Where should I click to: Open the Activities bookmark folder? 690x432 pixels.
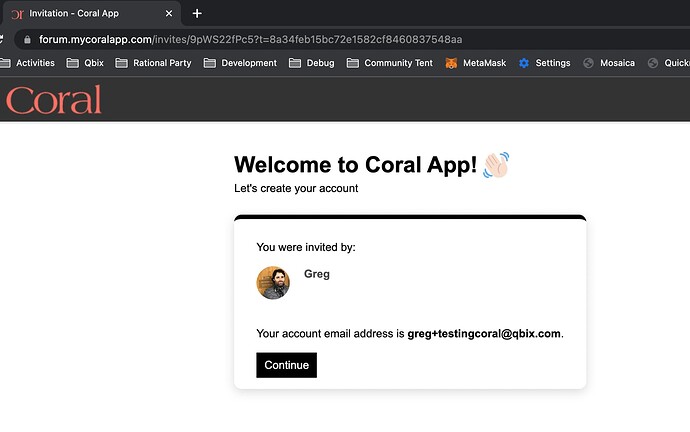(28, 63)
